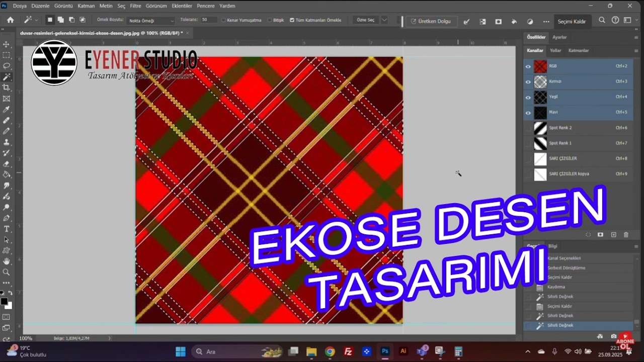Click the Özne Seç button
The height and width of the screenshot is (362, 644).
point(366,20)
